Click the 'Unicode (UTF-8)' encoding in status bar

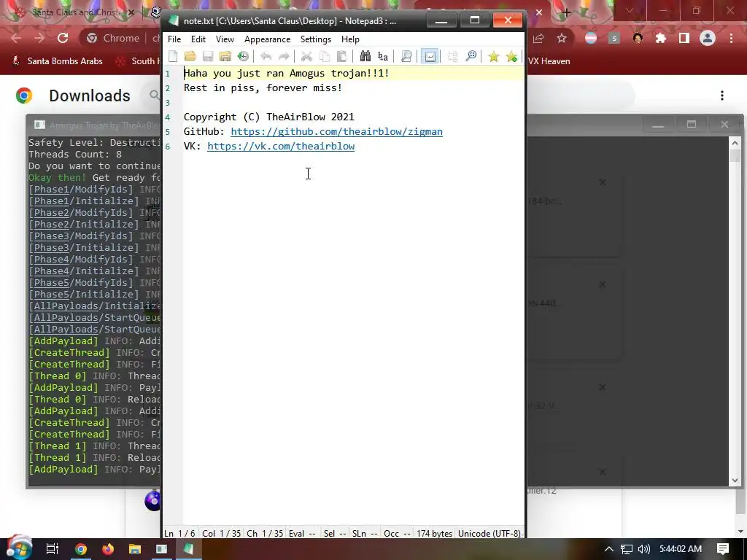click(x=489, y=533)
